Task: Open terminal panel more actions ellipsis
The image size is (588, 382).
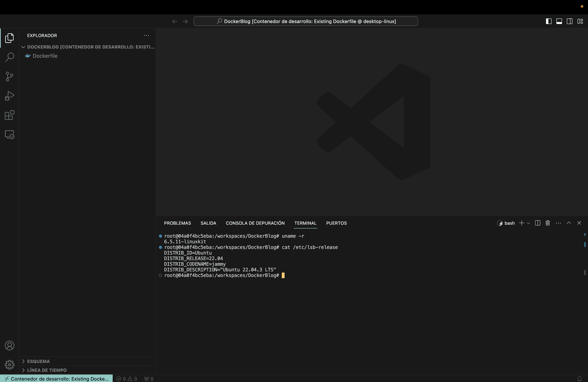Action: (x=558, y=223)
